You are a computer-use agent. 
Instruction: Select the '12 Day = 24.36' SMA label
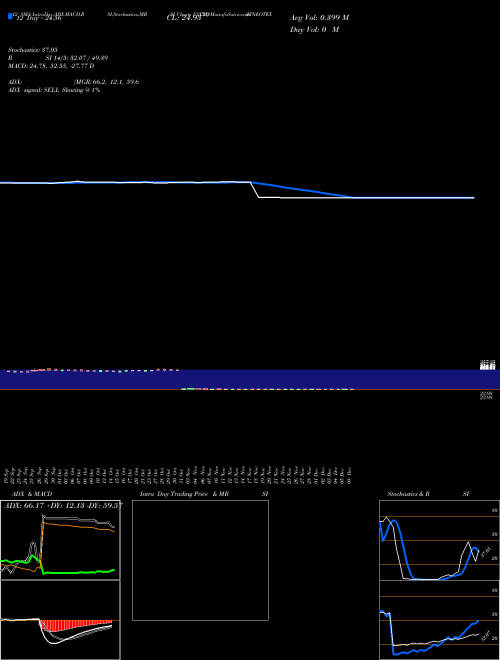click(x=39, y=18)
